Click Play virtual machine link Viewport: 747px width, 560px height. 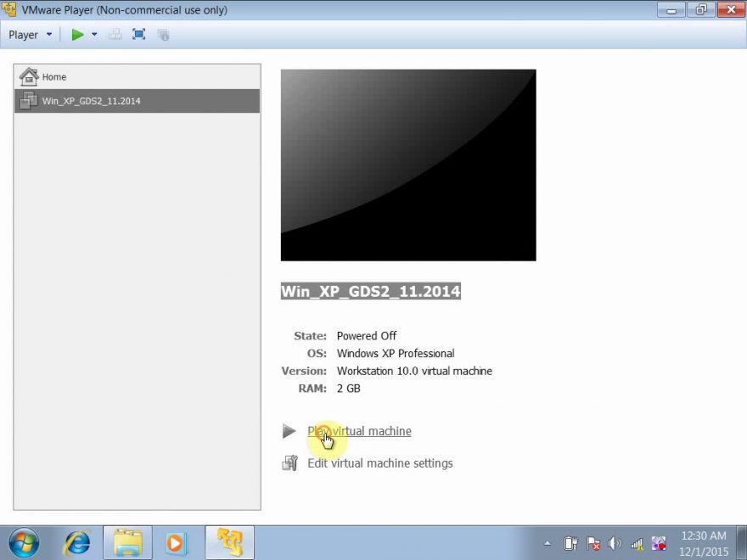pos(359,431)
